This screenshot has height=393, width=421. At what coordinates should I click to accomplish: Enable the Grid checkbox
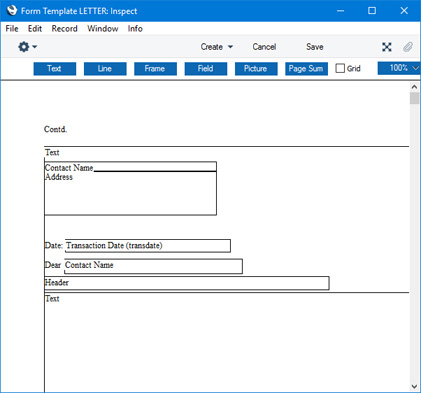tap(340, 68)
